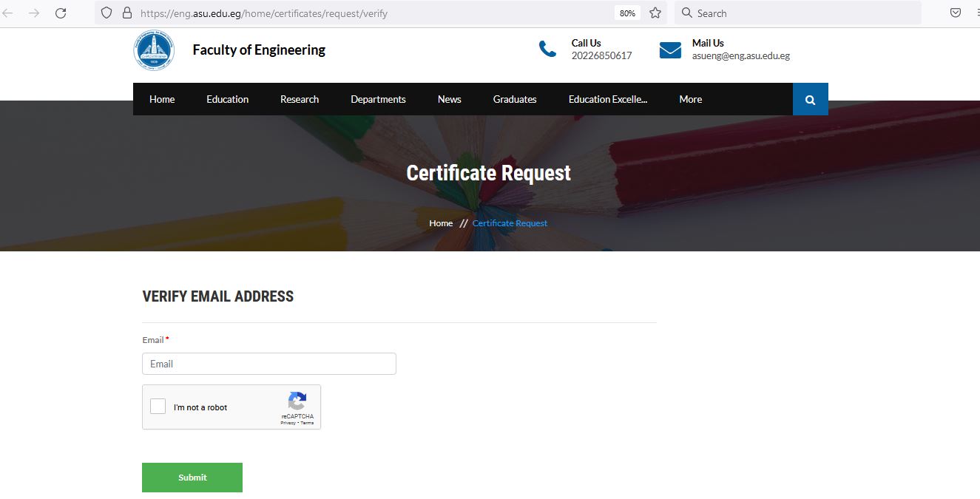This screenshot has width=980, height=499.
Task: Click the tracking protection shield icon
Action: coord(107,13)
